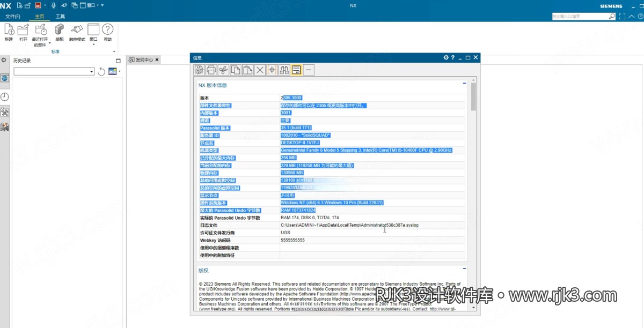This screenshot has height=328, width=644.
Task: Open the 历史记录 combo box dropdown
Action: tap(92, 71)
